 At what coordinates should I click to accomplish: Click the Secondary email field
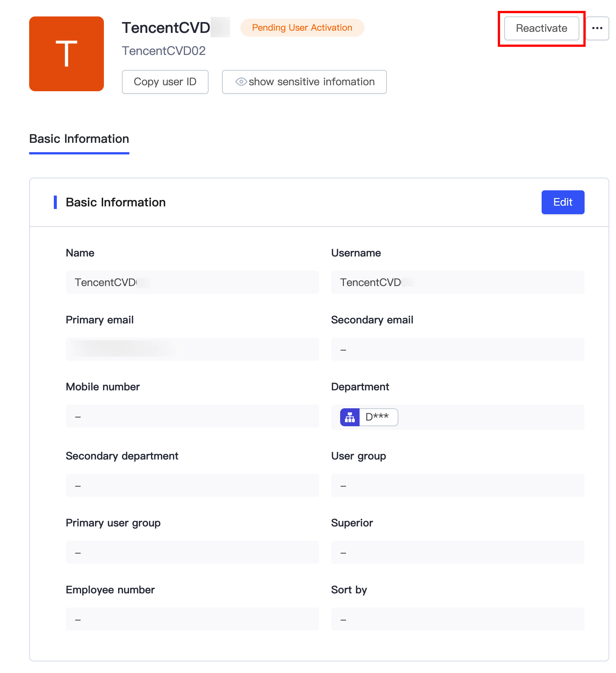click(x=458, y=349)
